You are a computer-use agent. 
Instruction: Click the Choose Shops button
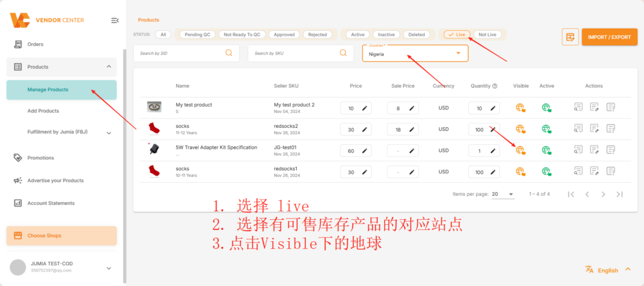(62, 236)
